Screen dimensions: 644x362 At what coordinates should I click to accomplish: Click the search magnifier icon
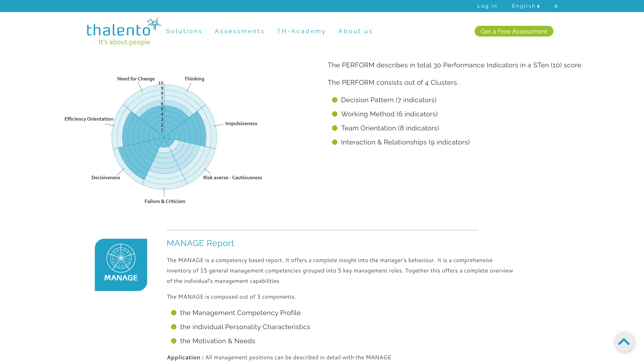click(x=556, y=6)
